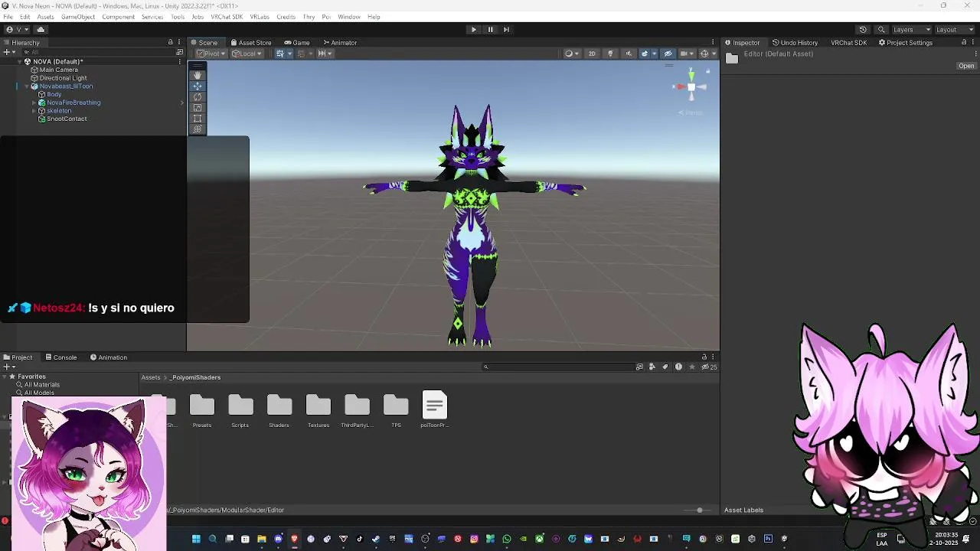
Task: Open scene camera settings
Action: [686, 54]
